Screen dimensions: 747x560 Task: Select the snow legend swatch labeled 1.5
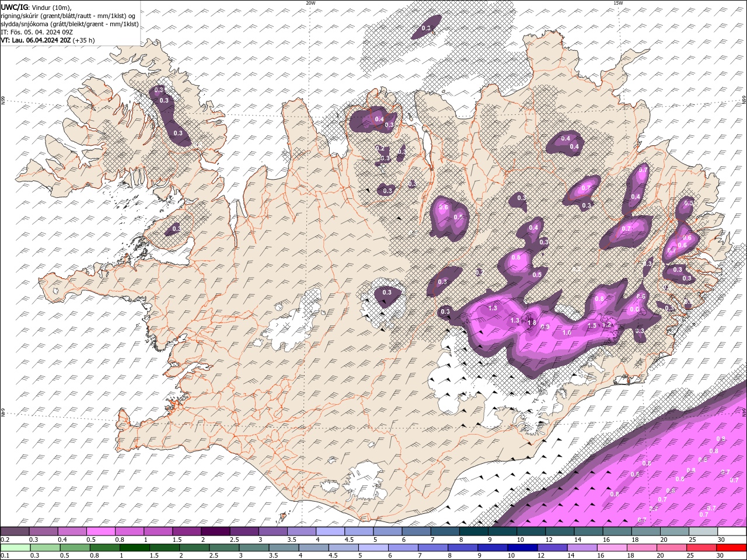coord(186,531)
